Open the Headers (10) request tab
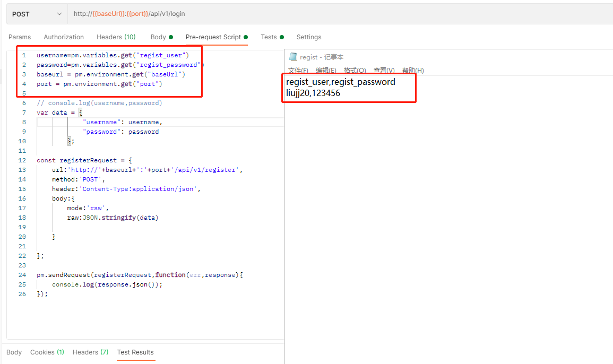 (116, 37)
